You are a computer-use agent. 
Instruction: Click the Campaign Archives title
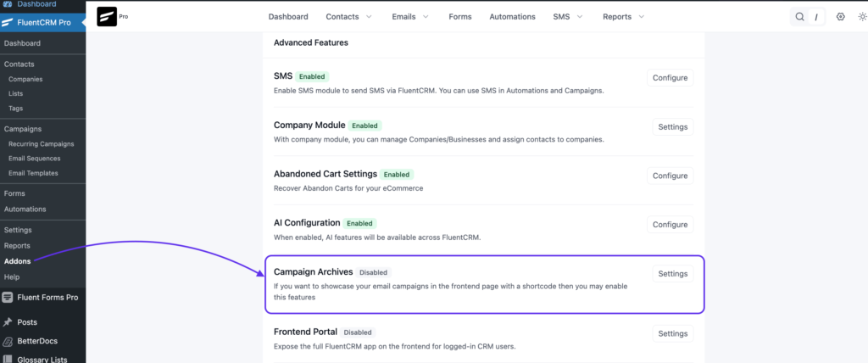[x=314, y=272]
